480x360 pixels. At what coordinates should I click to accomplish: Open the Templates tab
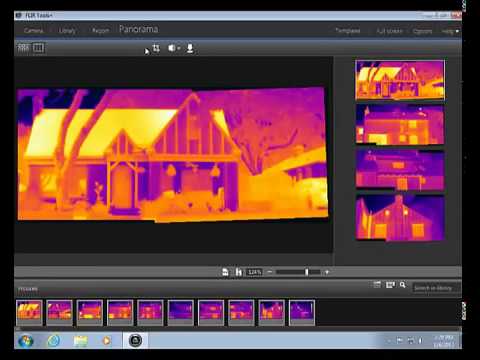[x=347, y=31]
